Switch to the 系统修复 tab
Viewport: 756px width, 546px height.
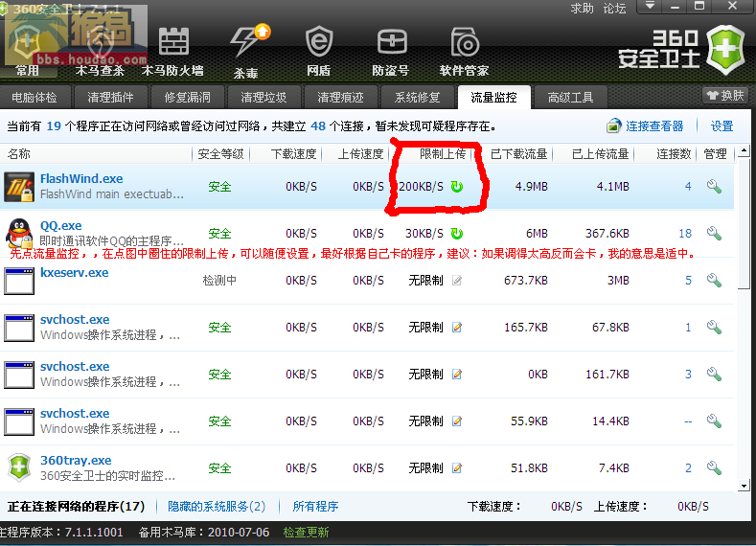click(417, 98)
